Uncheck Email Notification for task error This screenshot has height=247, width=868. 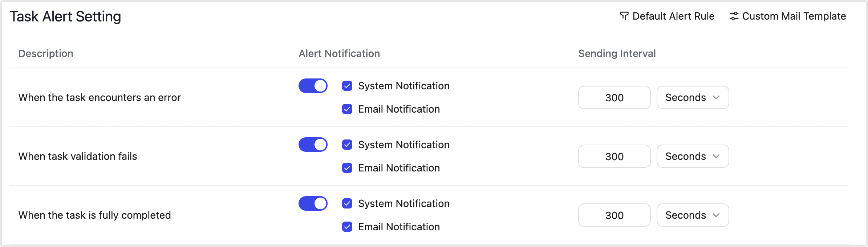[x=347, y=109]
